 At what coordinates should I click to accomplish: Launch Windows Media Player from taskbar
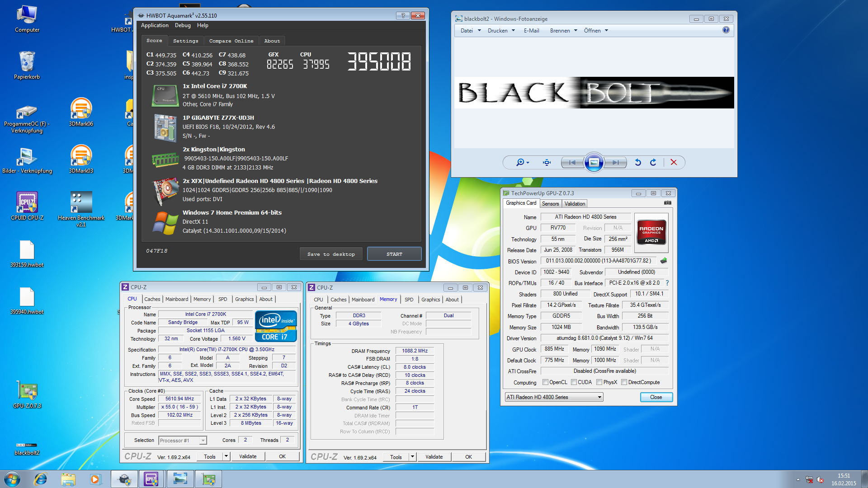(95, 479)
